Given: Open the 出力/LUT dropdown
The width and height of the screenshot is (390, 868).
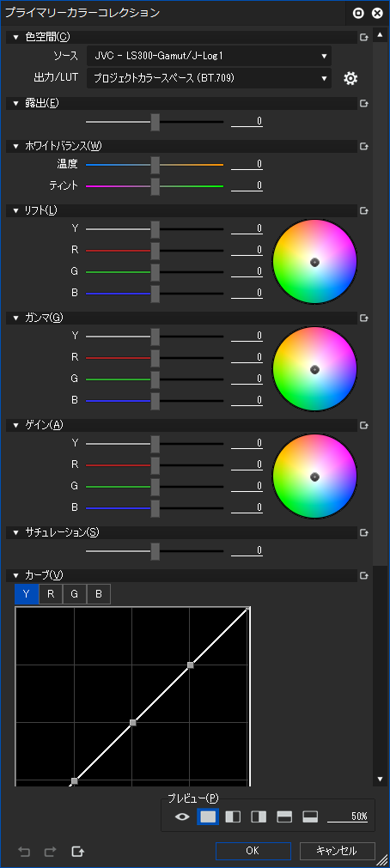Looking at the screenshot, I should [x=209, y=79].
